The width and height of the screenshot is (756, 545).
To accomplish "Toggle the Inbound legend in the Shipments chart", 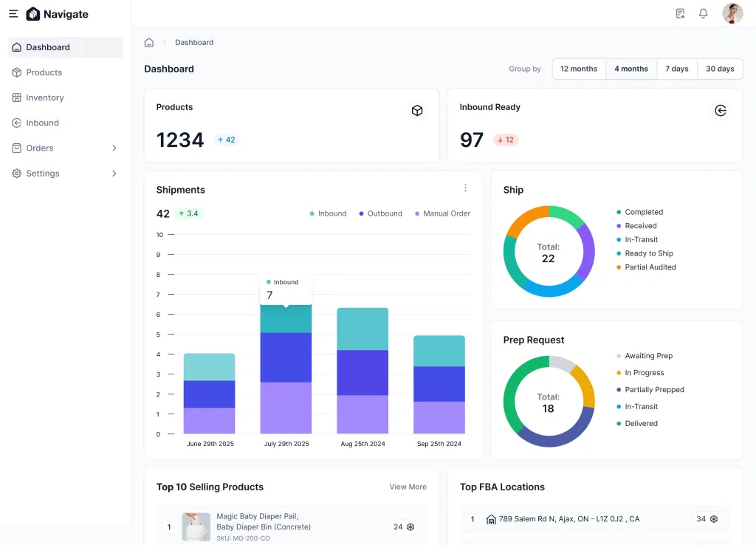I will tap(328, 213).
